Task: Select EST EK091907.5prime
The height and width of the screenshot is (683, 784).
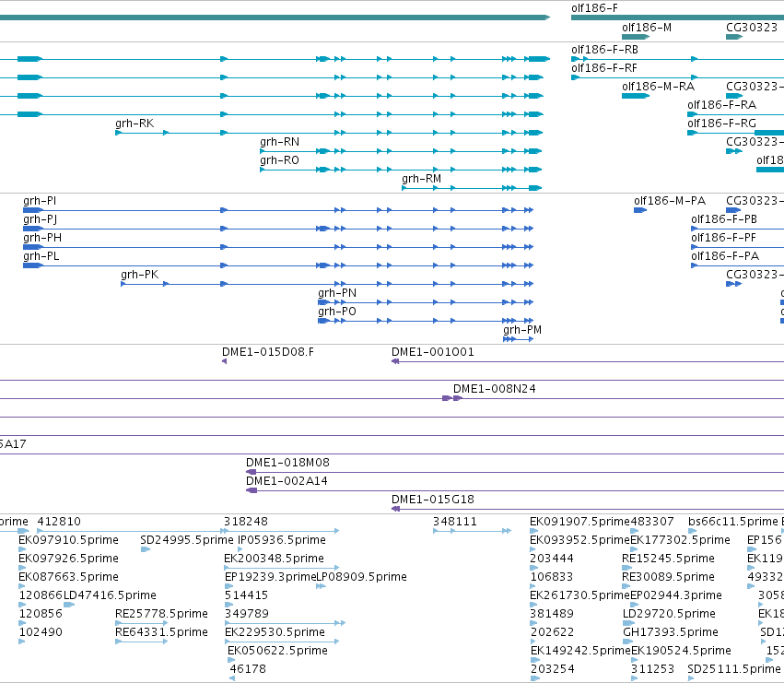Action: pos(580,522)
